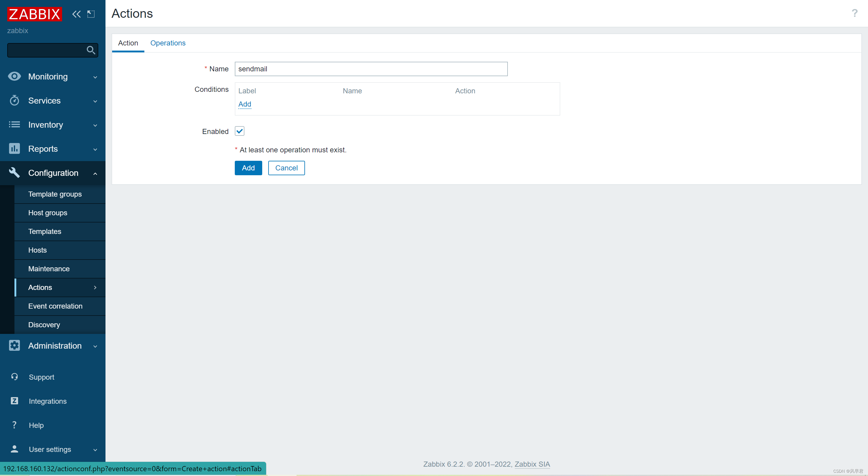
Task: Click the Reports sidebar icon
Action: click(15, 148)
